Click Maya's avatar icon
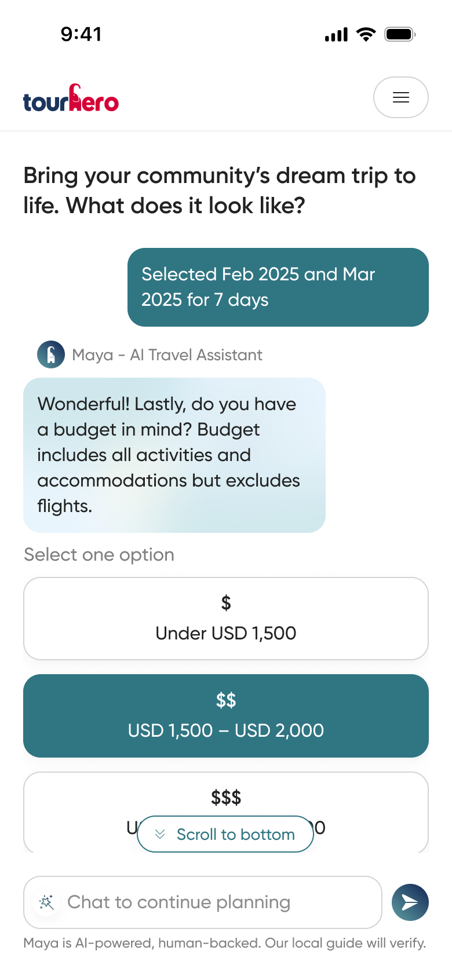Viewport: 452px width, 980px height. click(51, 354)
